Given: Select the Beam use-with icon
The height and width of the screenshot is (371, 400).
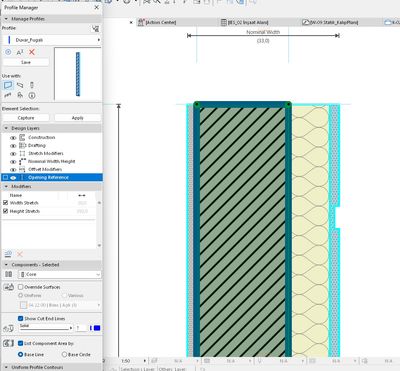Looking at the screenshot, I should pos(20,85).
